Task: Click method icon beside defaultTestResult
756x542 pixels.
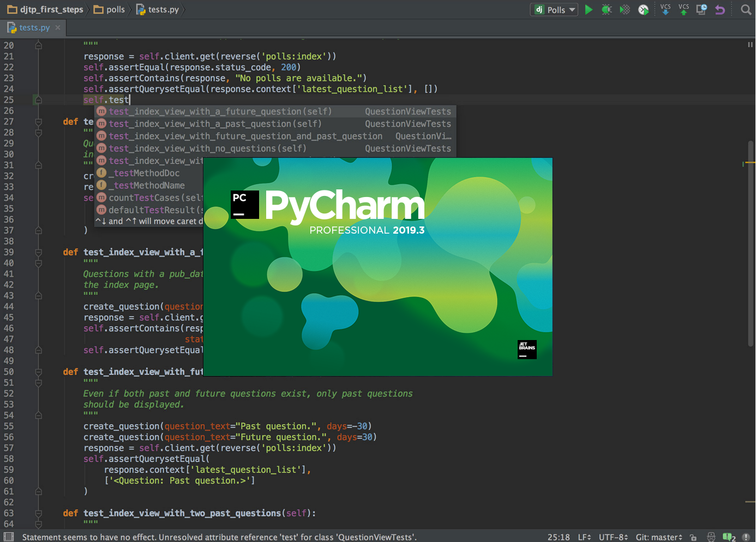Action: click(x=101, y=210)
